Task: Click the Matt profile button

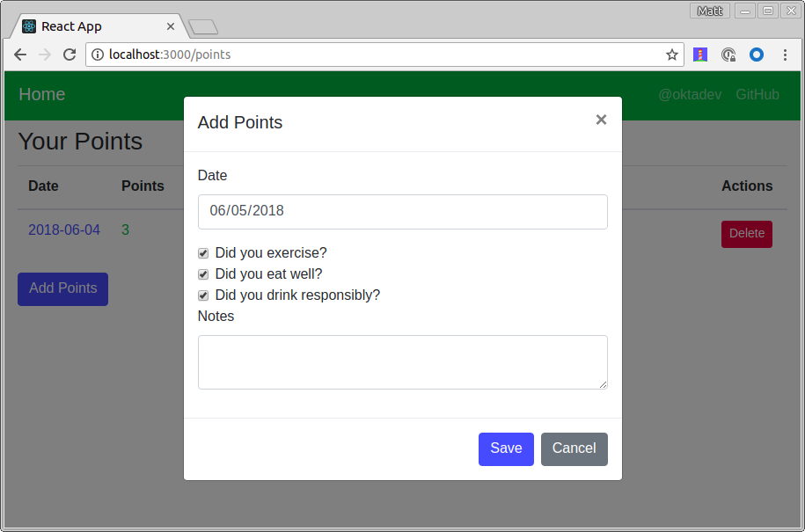Action: (710, 11)
